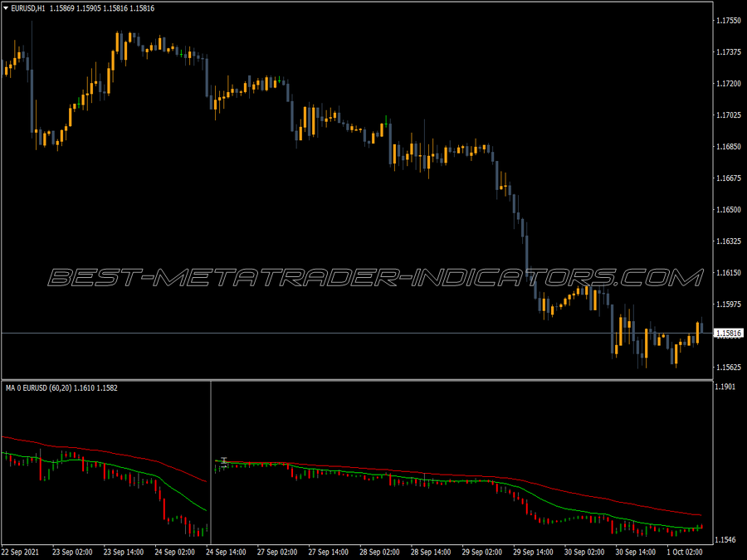The width and height of the screenshot is (747, 560).
Task: Click the 1.17550 price axis label
Action: (x=729, y=21)
